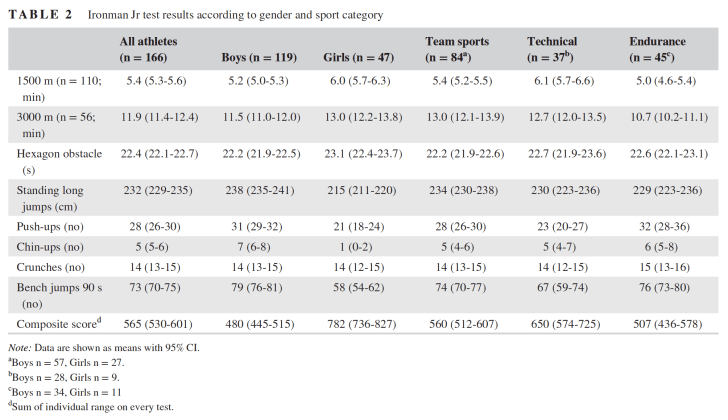Viewport: 728px width, 420px height.
Task: Click the "TABLE 2" title label
Action: [x=40, y=14]
